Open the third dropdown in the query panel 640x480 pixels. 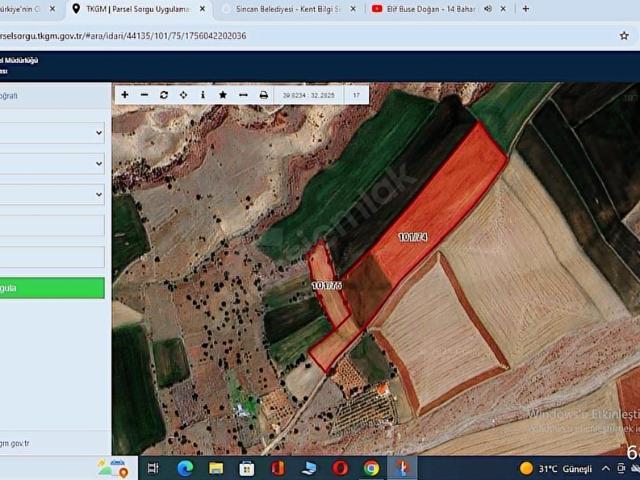click(52, 194)
